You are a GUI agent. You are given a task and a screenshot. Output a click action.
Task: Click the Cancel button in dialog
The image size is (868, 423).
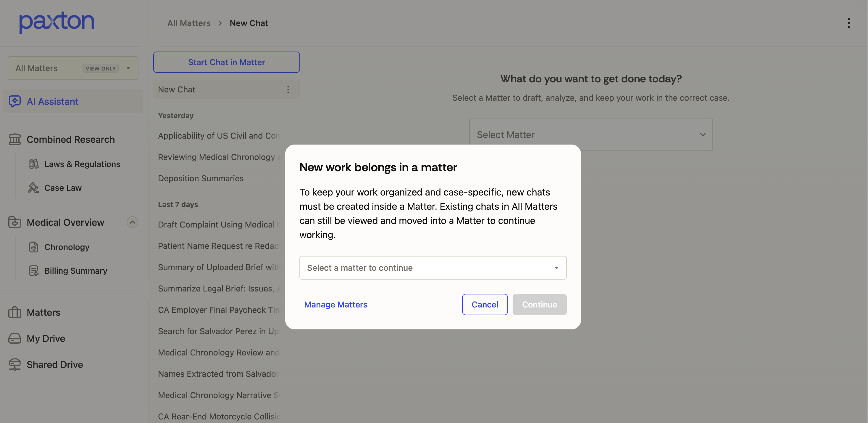click(x=485, y=304)
